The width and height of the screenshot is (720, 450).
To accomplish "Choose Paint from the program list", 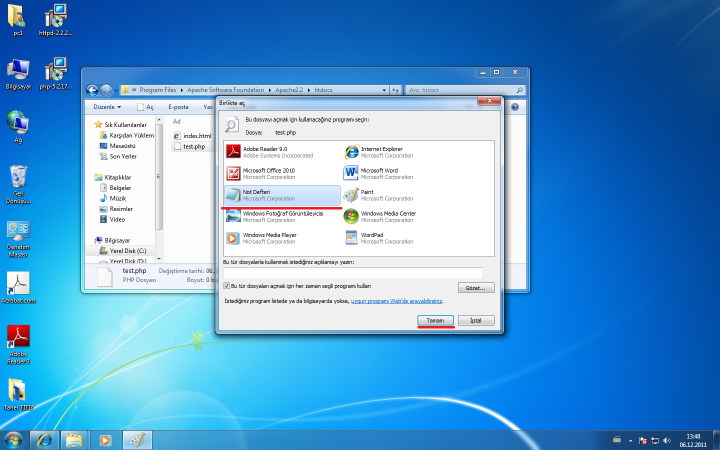I will 368,194.
